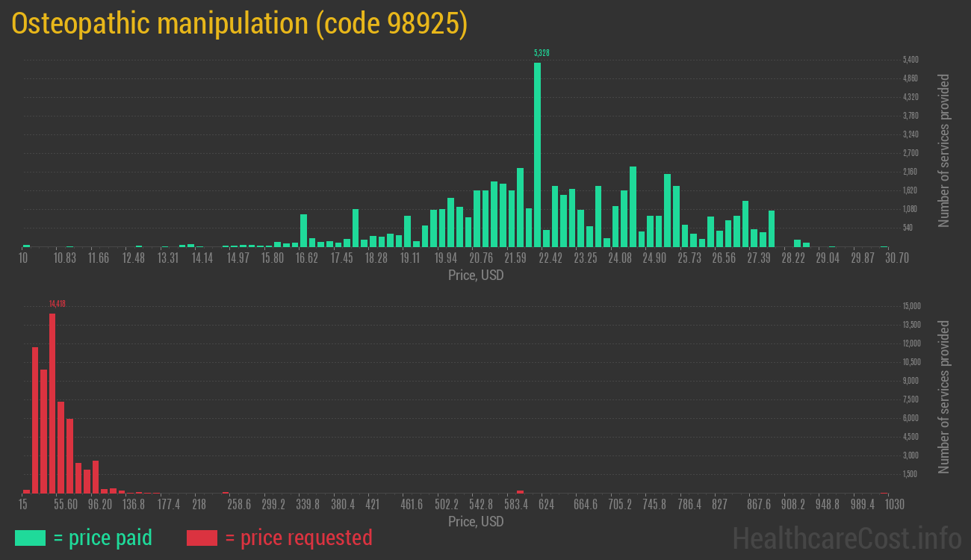Click the red price requested legend swatch

coord(202,538)
